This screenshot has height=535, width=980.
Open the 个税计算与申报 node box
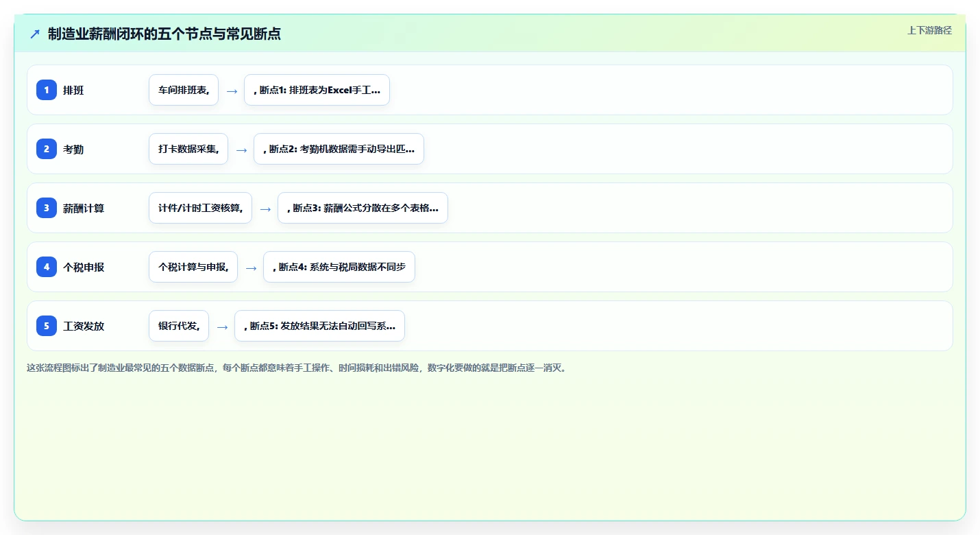[193, 267]
